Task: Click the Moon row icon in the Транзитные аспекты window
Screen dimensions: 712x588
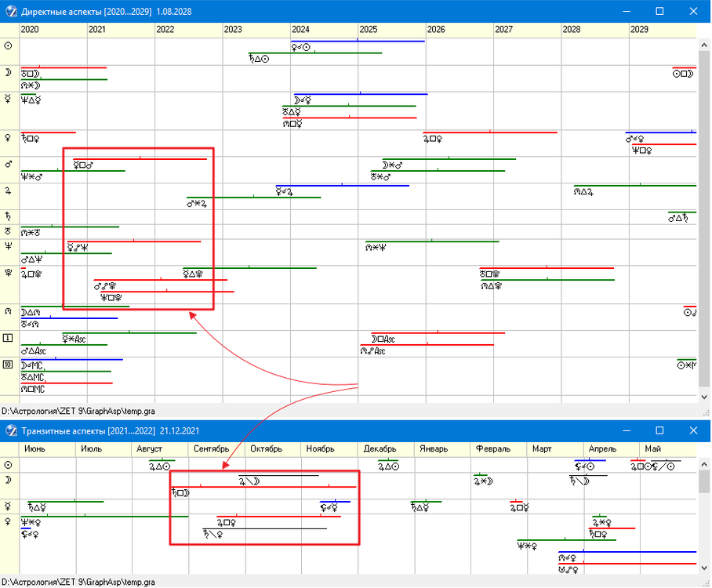Action: [8, 480]
